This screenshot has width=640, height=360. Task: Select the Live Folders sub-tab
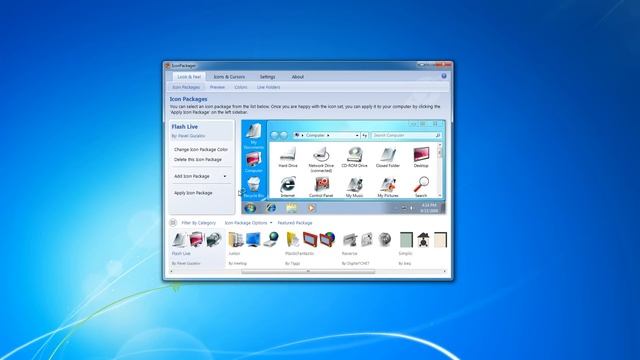[x=268, y=87]
